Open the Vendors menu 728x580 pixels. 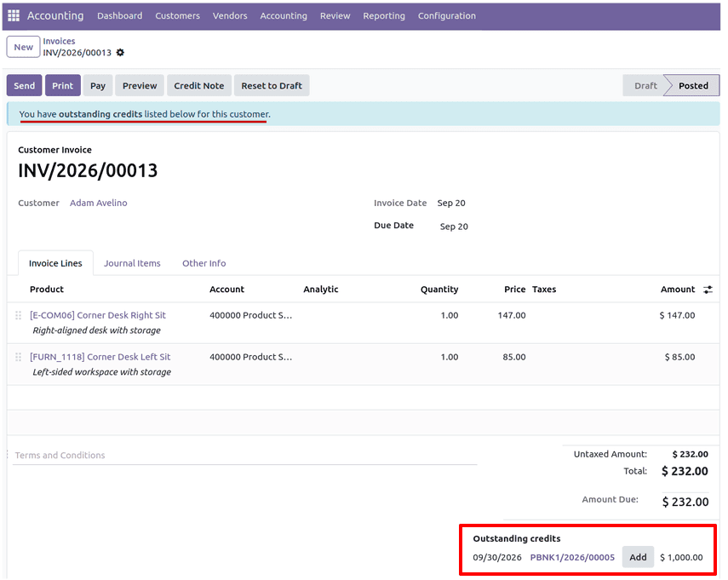(x=230, y=16)
